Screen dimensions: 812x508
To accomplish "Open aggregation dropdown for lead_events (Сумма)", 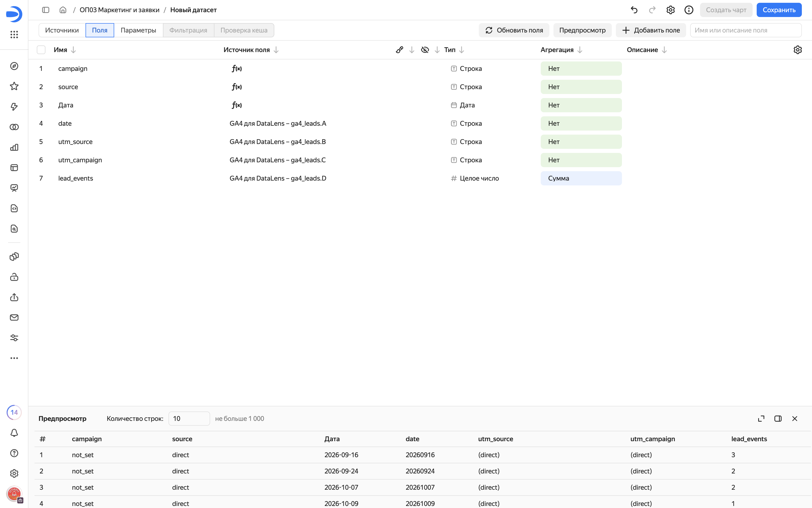I will click(x=581, y=178).
